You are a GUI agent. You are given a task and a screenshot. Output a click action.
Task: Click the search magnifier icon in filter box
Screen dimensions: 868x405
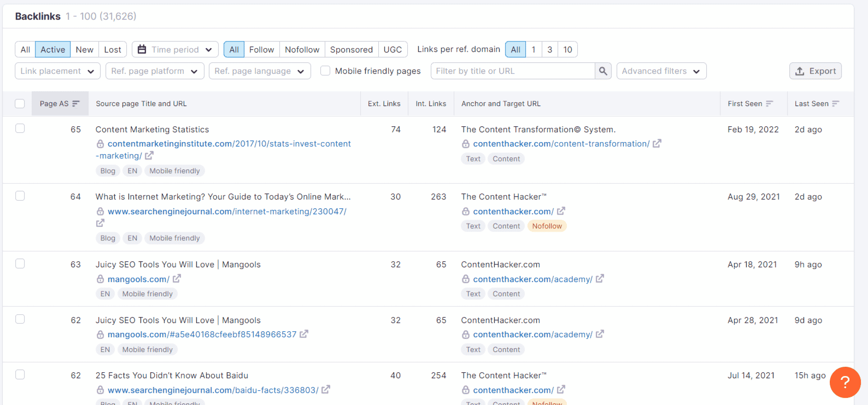tap(603, 71)
